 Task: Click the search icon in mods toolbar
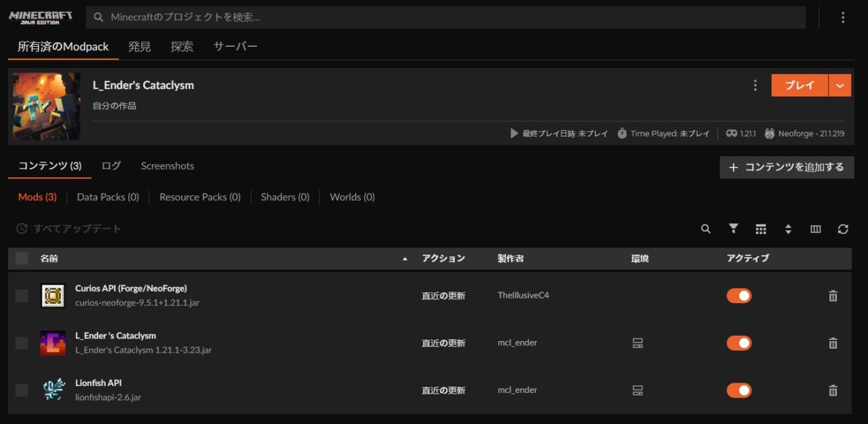706,229
